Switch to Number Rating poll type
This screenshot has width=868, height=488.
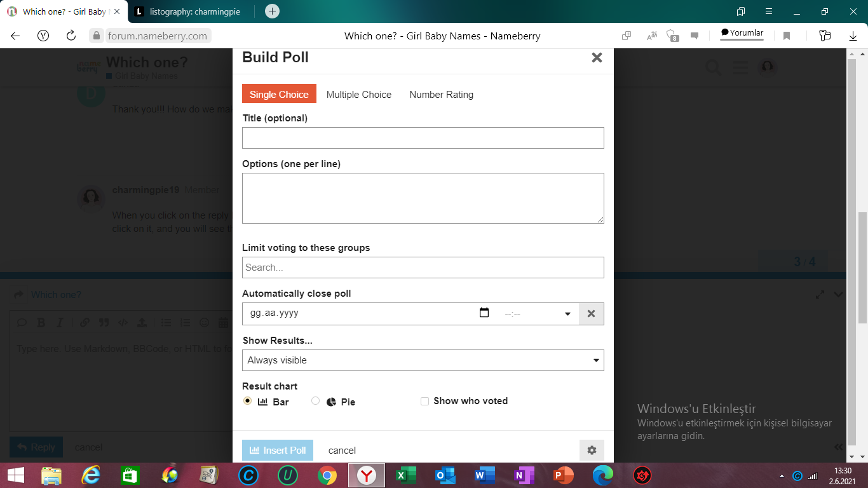click(x=442, y=94)
